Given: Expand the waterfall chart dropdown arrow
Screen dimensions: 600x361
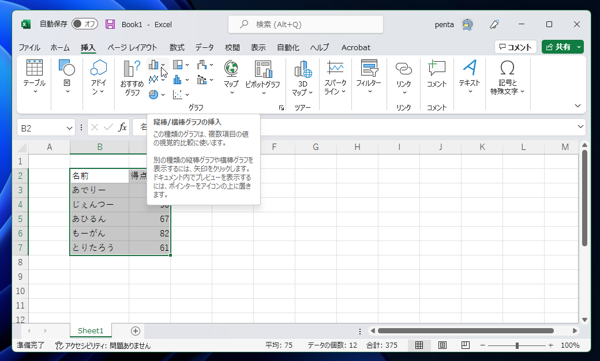Looking at the screenshot, I should pos(211,65).
